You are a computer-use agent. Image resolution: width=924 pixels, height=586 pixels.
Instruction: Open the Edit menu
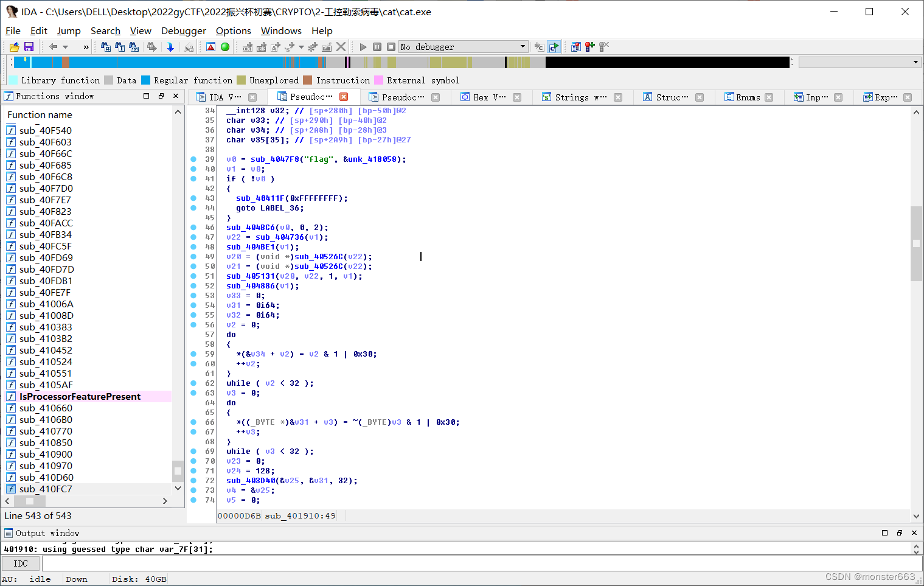coord(39,30)
